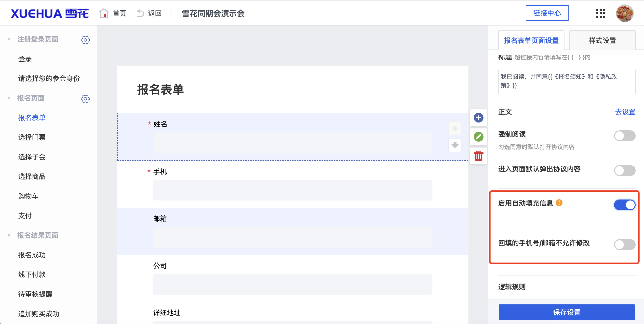Image resolution: width=644 pixels, height=324 pixels.
Task: Click the orange info icon beside 启用自动填充信息
Action: click(559, 203)
